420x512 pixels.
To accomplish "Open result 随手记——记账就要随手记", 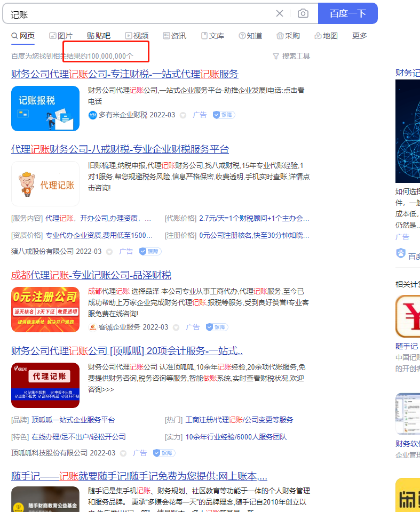I will (x=139, y=476).
